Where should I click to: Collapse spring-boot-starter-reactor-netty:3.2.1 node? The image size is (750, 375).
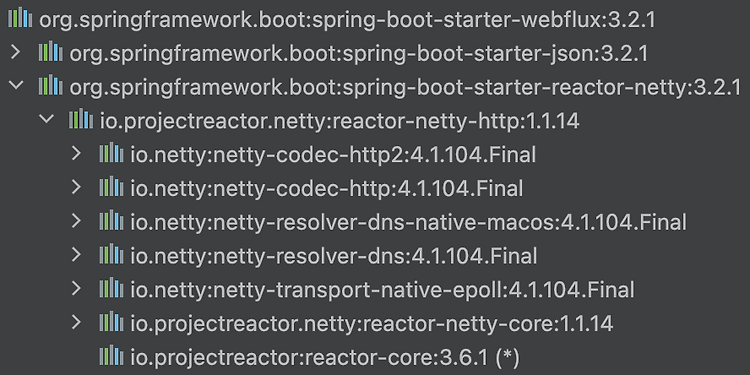[x=16, y=85]
